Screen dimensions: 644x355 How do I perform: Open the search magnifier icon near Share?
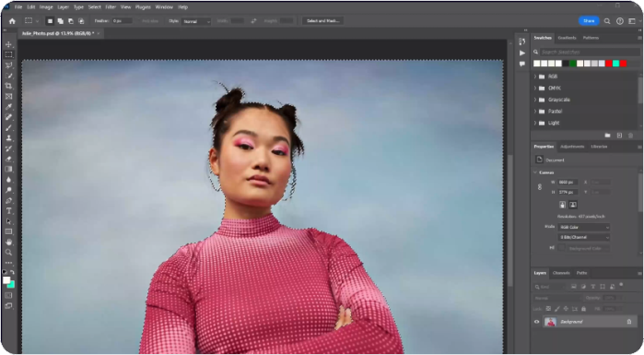(607, 21)
